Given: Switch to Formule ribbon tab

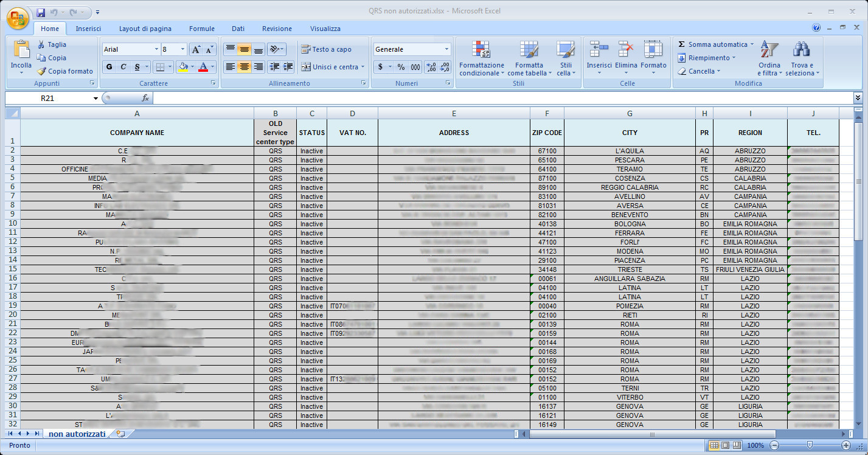Looking at the screenshot, I should (x=202, y=29).
